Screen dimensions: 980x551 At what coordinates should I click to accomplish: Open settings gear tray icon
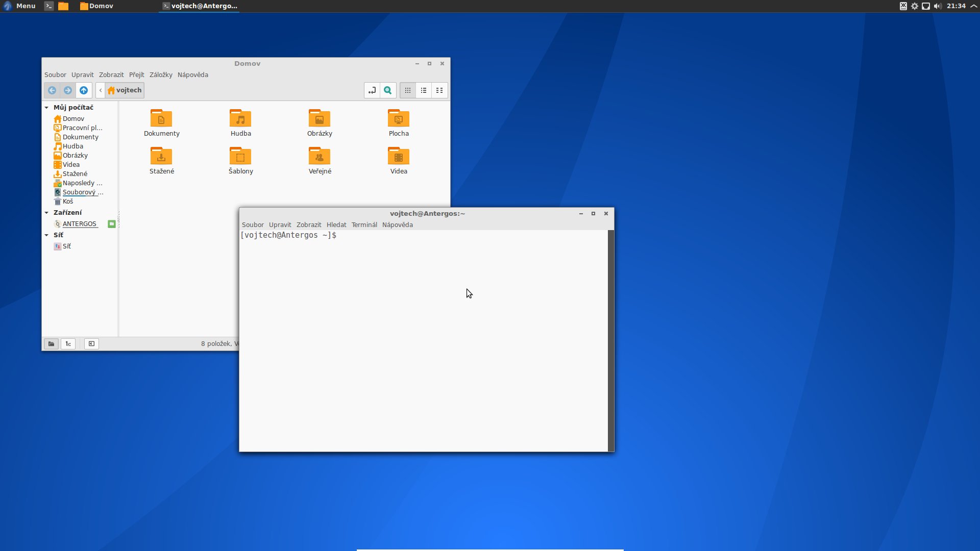915,6
